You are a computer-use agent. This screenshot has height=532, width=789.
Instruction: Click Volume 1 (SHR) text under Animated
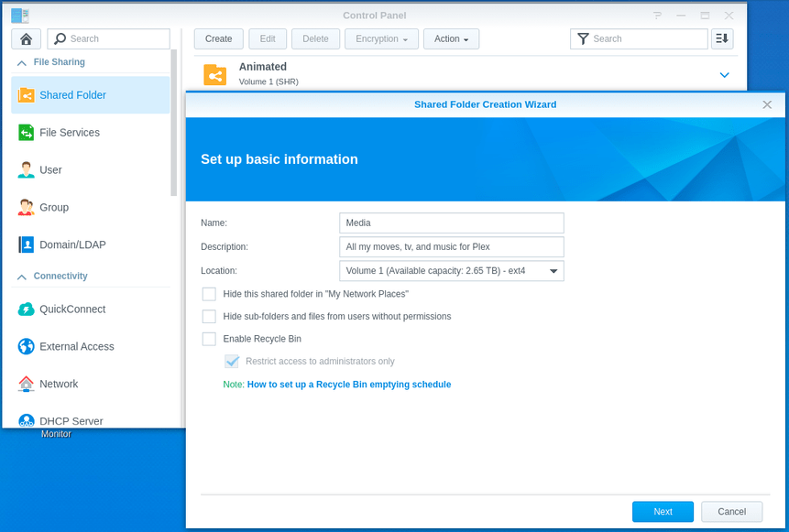[268, 81]
